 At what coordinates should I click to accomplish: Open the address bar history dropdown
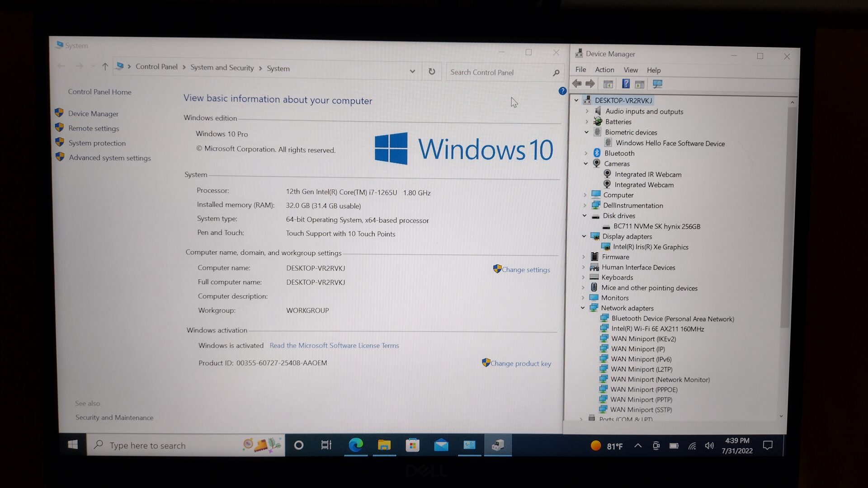click(x=412, y=71)
